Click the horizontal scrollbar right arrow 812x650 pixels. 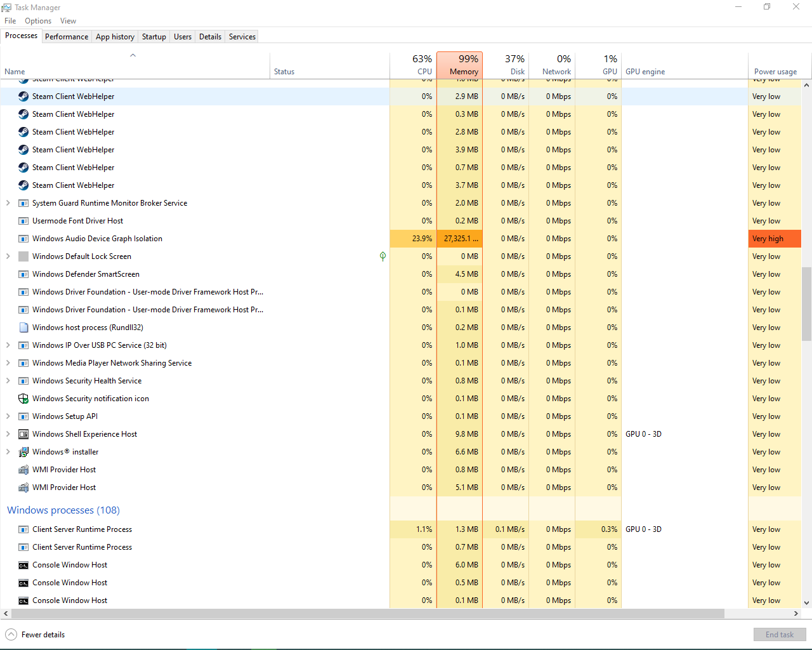coord(796,614)
